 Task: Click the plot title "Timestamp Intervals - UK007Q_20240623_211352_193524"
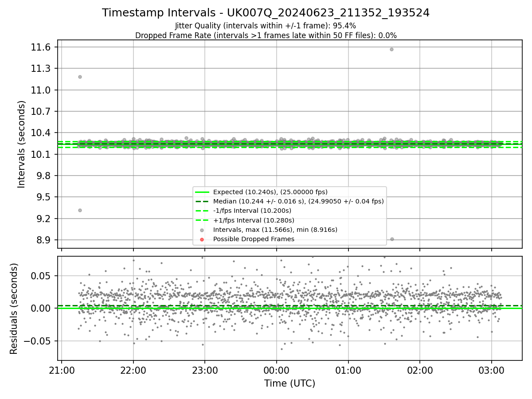pyautogui.click(x=266, y=13)
